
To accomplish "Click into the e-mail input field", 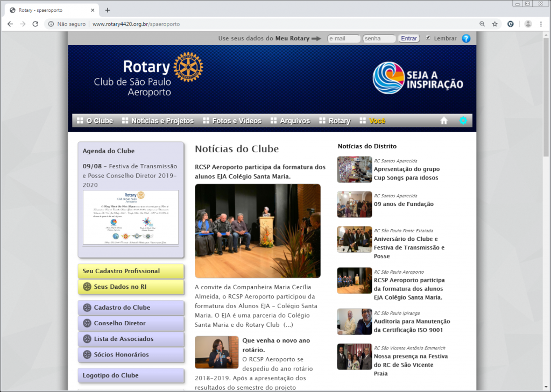I will click(344, 39).
